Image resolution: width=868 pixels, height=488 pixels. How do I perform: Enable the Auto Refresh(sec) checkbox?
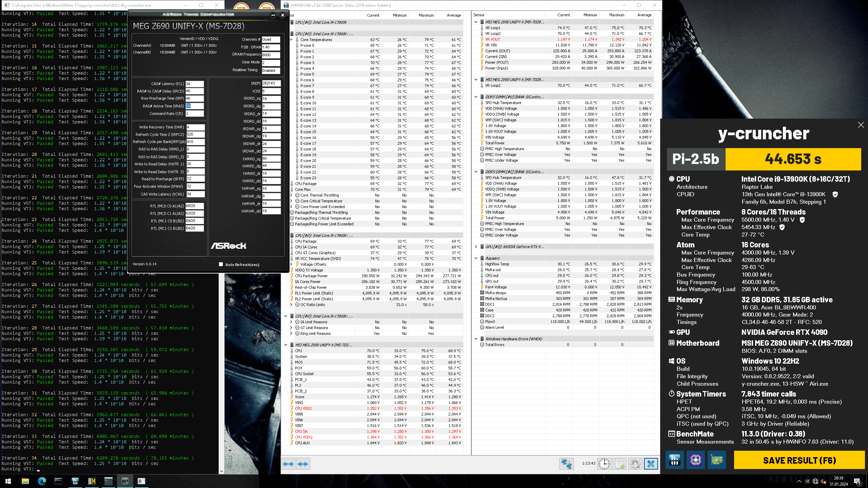pyautogui.click(x=221, y=264)
